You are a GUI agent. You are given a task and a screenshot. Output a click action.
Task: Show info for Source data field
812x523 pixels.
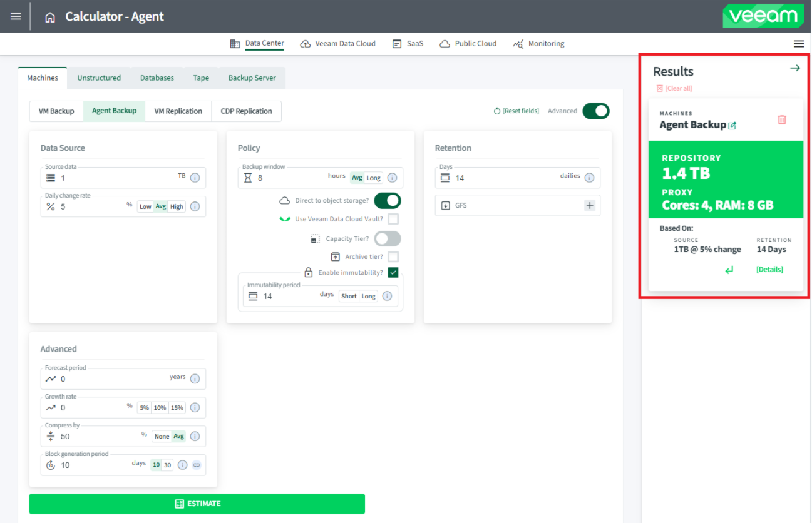click(195, 178)
